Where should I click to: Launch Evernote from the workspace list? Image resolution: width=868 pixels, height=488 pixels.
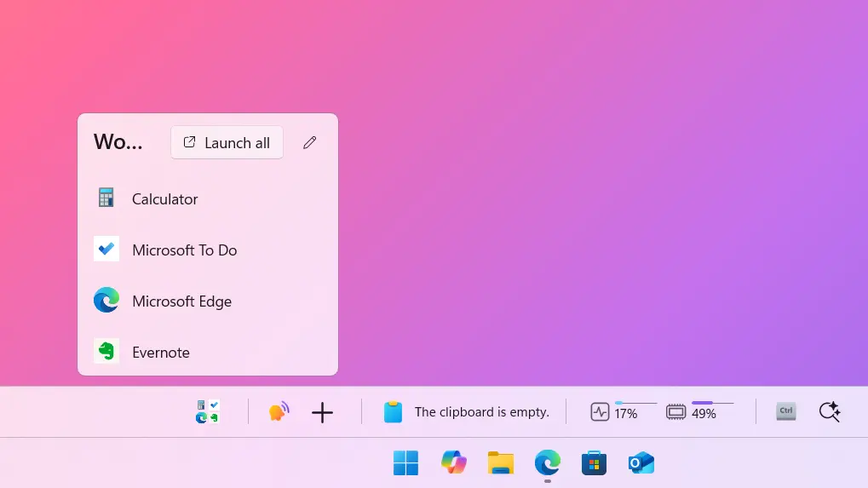click(208, 352)
